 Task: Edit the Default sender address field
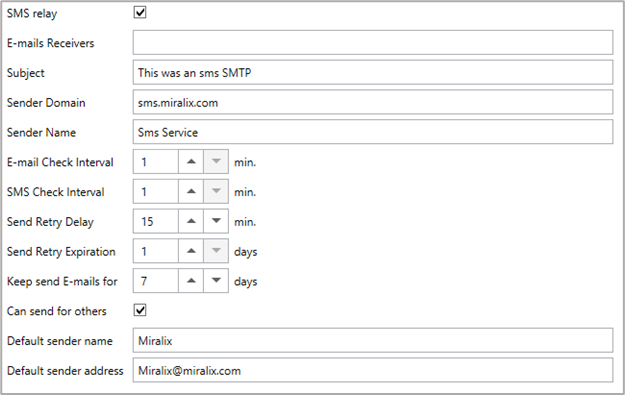(373, 370)
